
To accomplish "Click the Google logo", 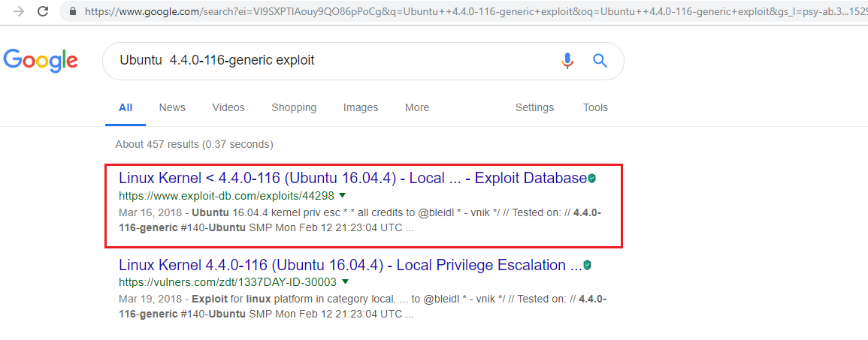I will [x=41, y=61].
